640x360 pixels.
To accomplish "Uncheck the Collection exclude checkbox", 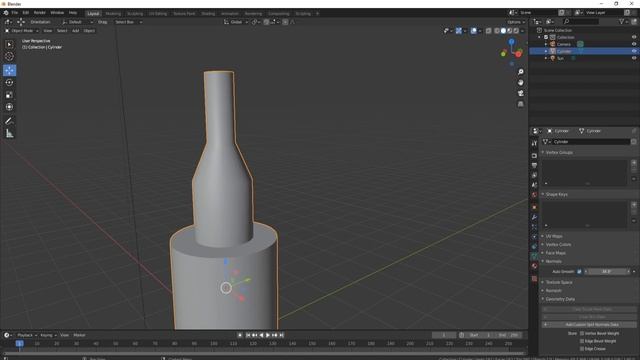I will pos(546,37).
